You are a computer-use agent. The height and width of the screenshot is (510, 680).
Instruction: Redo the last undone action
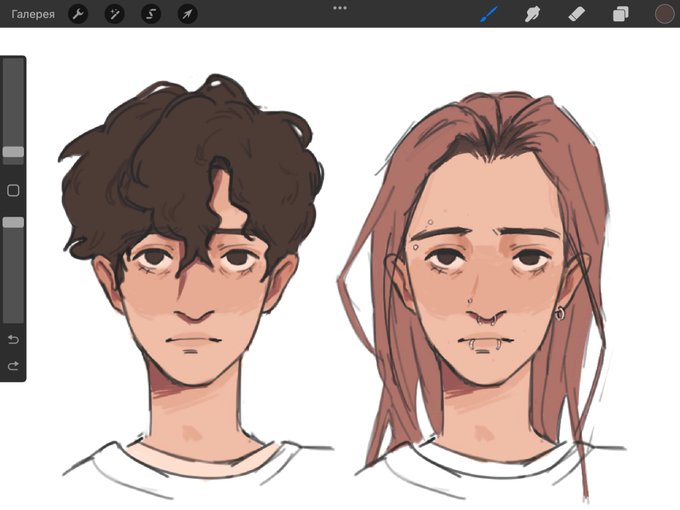(13, 366)
